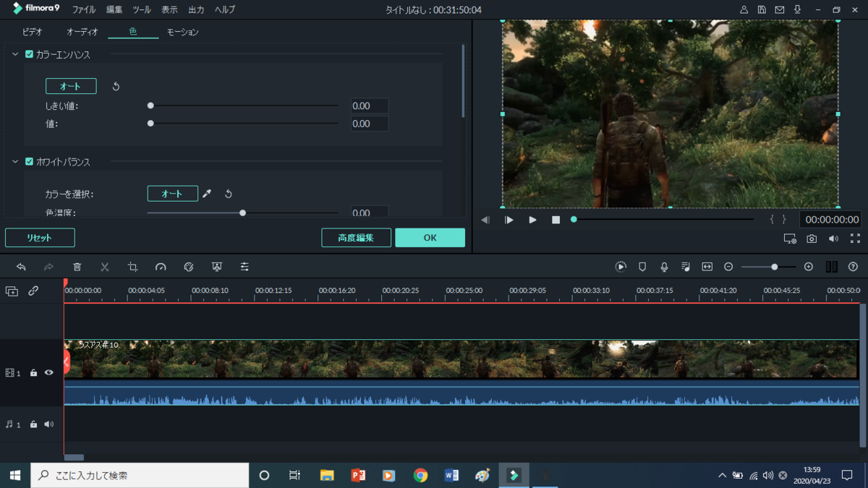Lock video track 1
Viewport: 868px width, 488px height.
[33, 373]
